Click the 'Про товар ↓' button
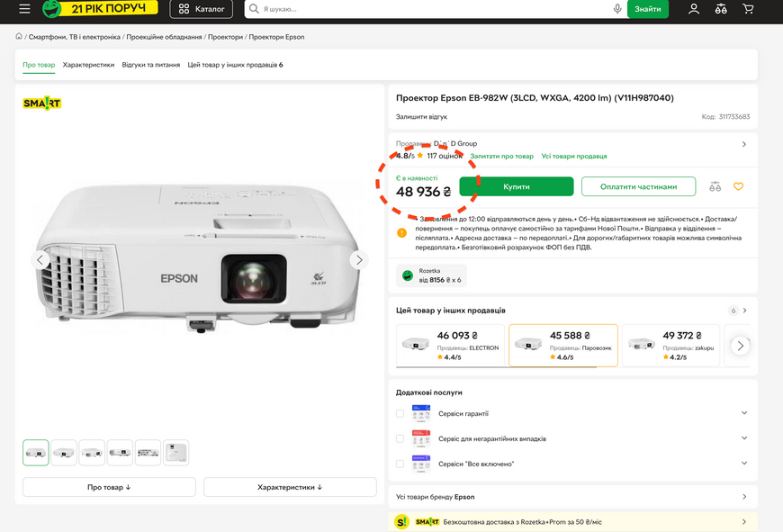The height and width of the screenshot is (532, 783). point(109,487)
